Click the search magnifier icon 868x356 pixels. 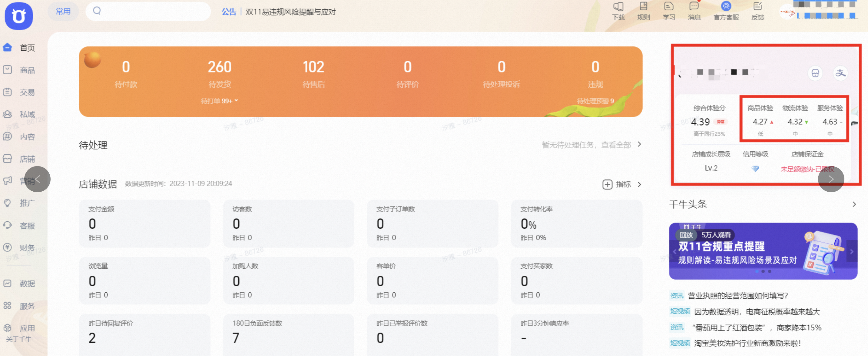(97, 11)
